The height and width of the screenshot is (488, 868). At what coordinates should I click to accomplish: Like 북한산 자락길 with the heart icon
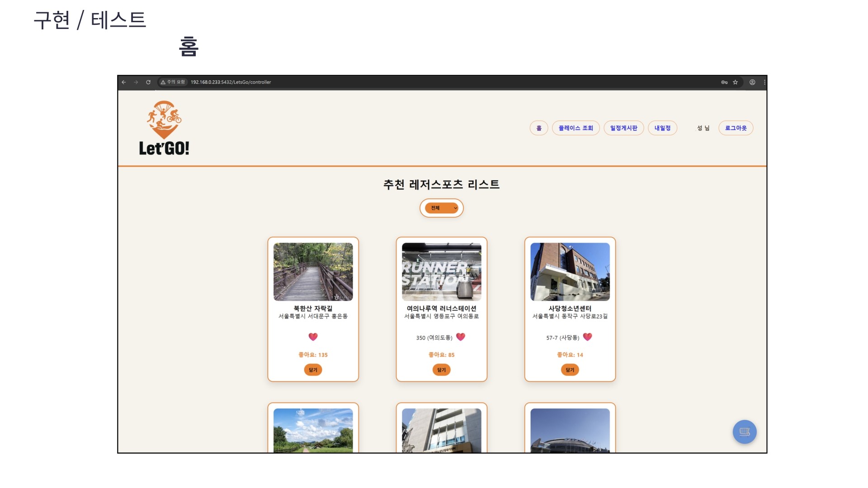coord(313,337)
